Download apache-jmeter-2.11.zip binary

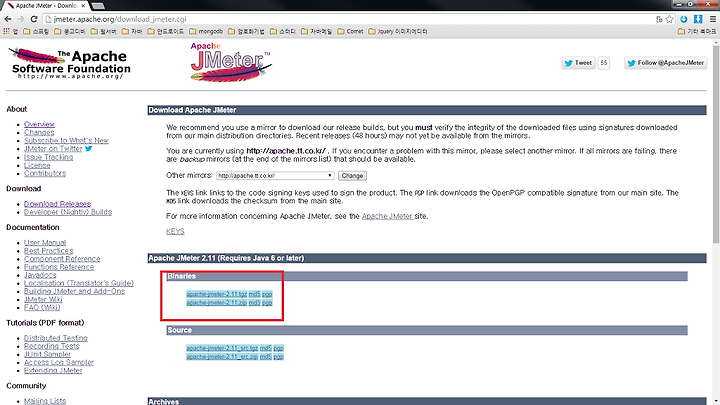point(217,303)
